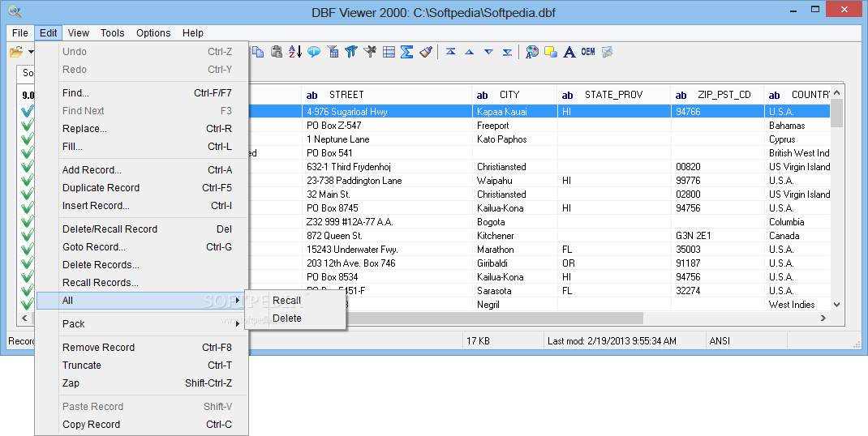Viewport: 868px width, 436px height.
Task: Choose Delete in the All submenu
Action: point(295,318)
